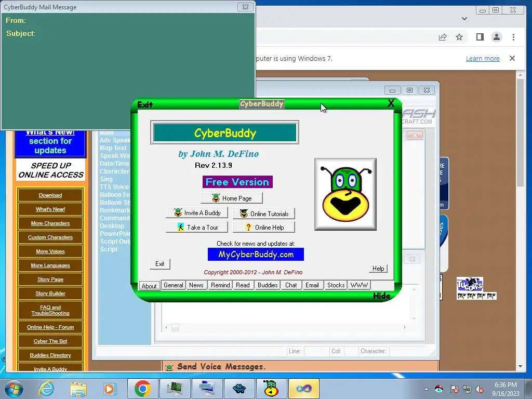
Task: Open Chrome three-dot menu
Action: [513, 37]
